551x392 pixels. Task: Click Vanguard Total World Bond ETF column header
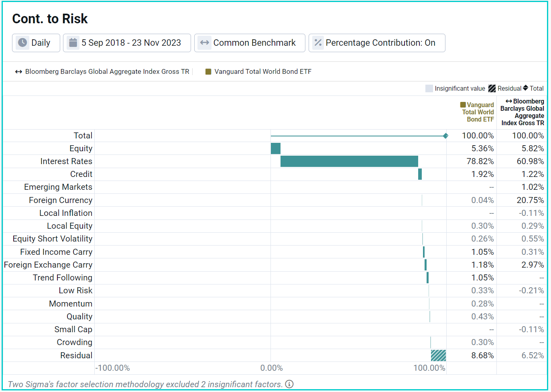[x=478, y=112]
